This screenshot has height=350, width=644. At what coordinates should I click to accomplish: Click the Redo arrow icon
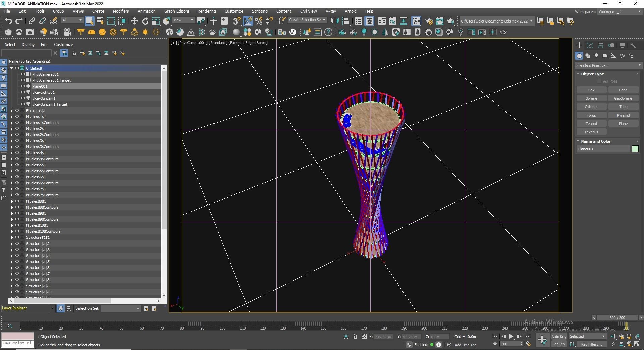point(19,21)
